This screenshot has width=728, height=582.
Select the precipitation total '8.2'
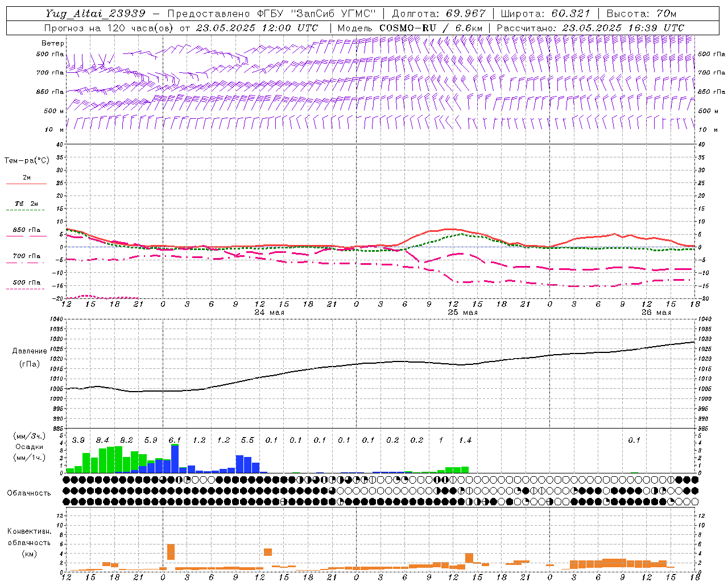pos(126,440)
